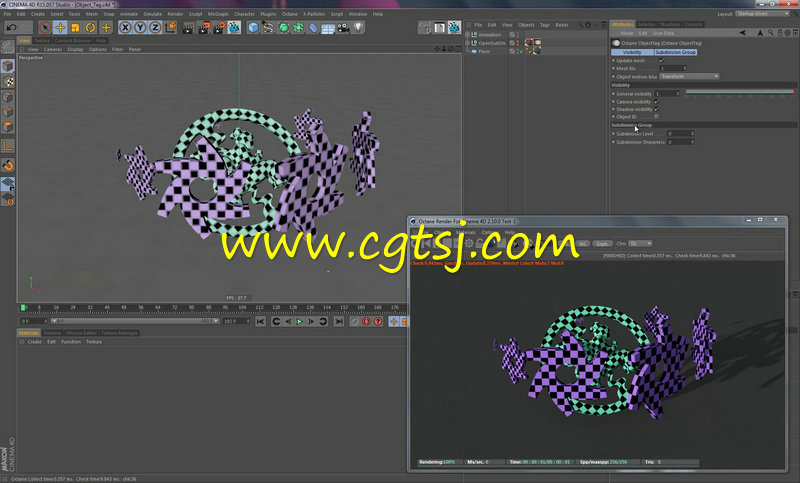Select the Live Selection tool
Screen dimensions: 800x483
pyautogui.click(x=45, y=27)
